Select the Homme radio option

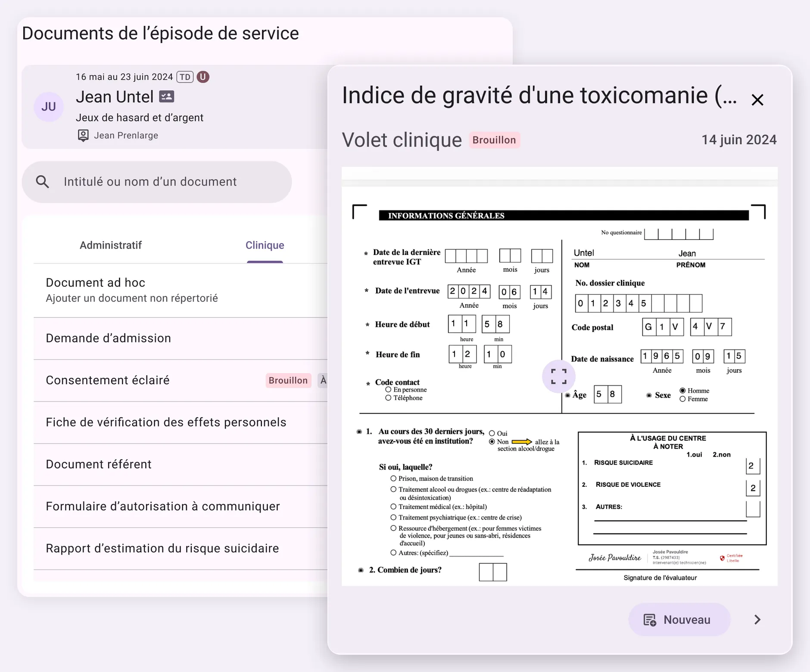pyautogui.click(x=682, y=391)
